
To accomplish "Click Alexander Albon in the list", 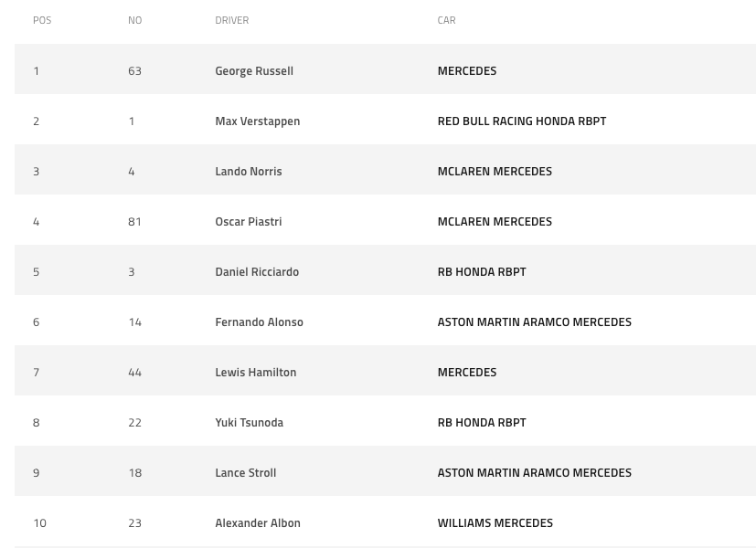I will (x=258, y=522).
